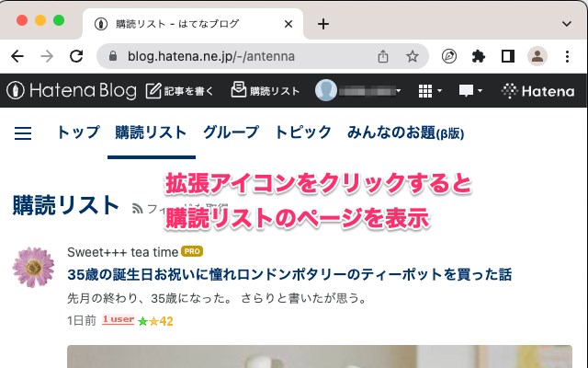
Task: Switch to the グループ tab
Action: (x=231, y=132)
